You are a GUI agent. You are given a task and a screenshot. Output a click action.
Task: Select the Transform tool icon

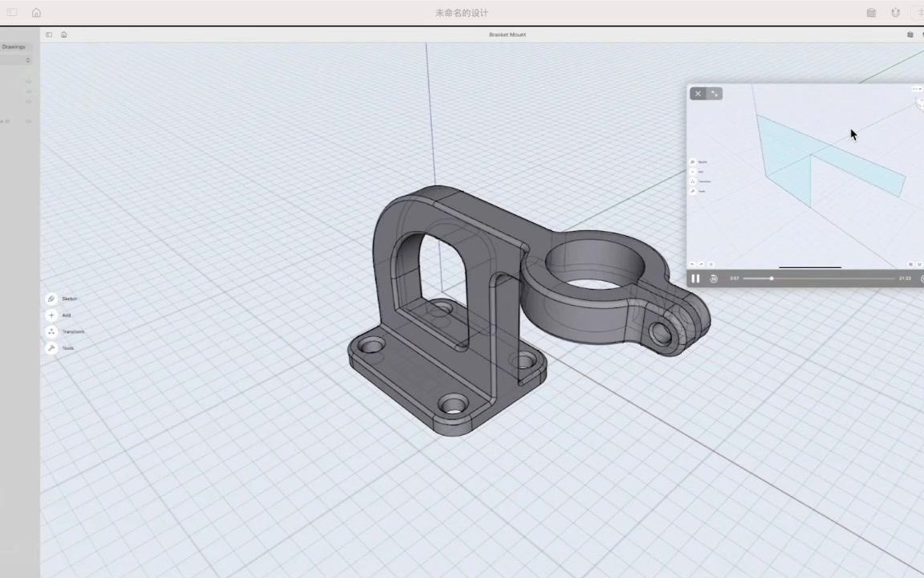(x=51, y=331)
